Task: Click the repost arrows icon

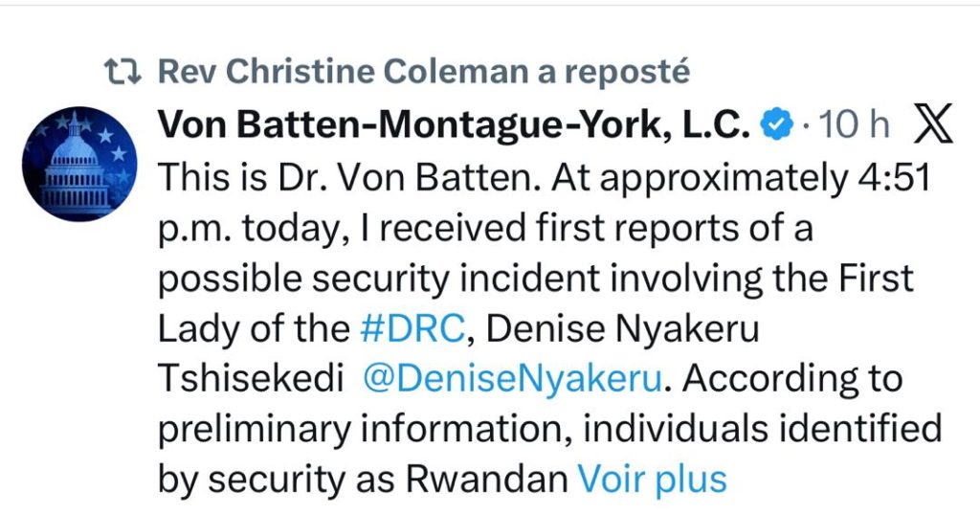Action: pos(122,71)
